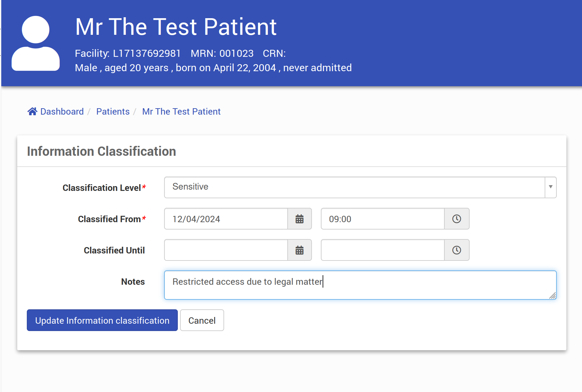Open the Classified From calendar picker

(x=299, y=219)
